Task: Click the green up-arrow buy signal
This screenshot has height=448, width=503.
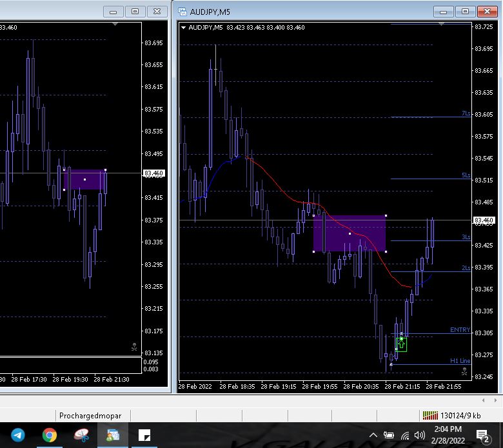Action: (x=402, y=344)
